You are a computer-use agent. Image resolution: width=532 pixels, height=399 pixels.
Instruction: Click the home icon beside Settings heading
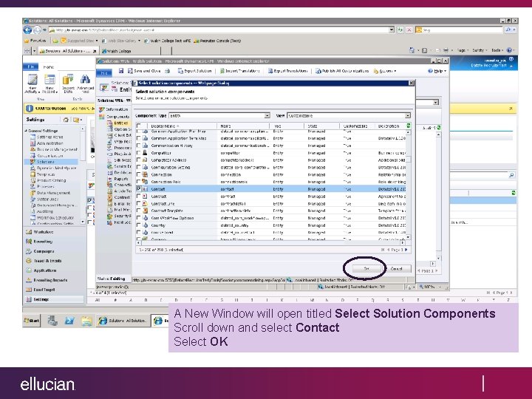pos(66,120)
